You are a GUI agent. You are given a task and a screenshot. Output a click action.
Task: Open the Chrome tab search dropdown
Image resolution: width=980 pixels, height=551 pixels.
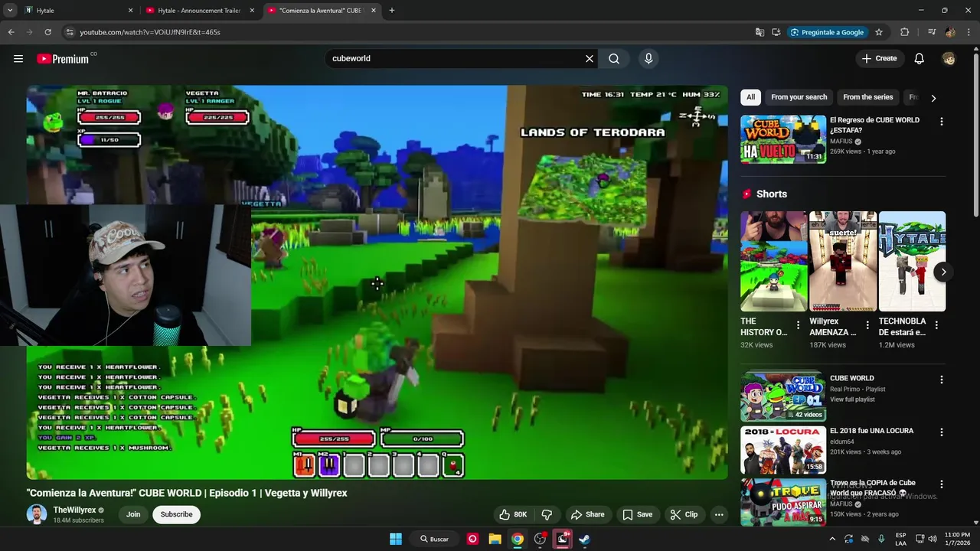10,10
